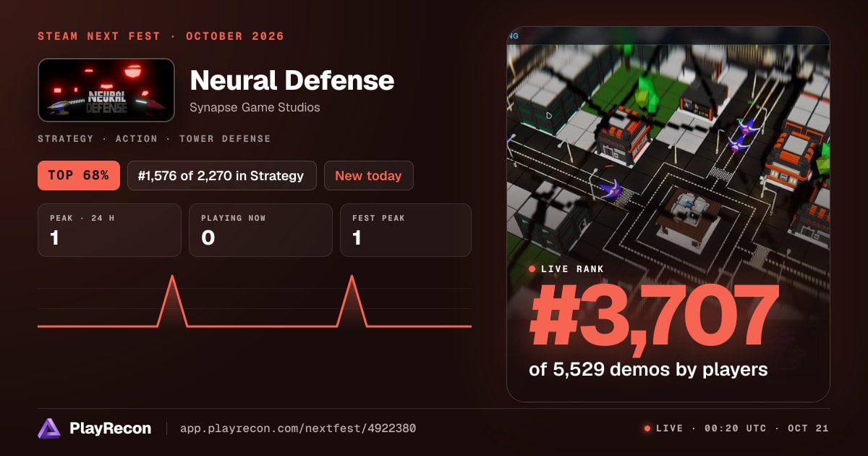
Task: Open the app.playrecon.com/nextfest/4922380 link
Action: coord(298,428)
